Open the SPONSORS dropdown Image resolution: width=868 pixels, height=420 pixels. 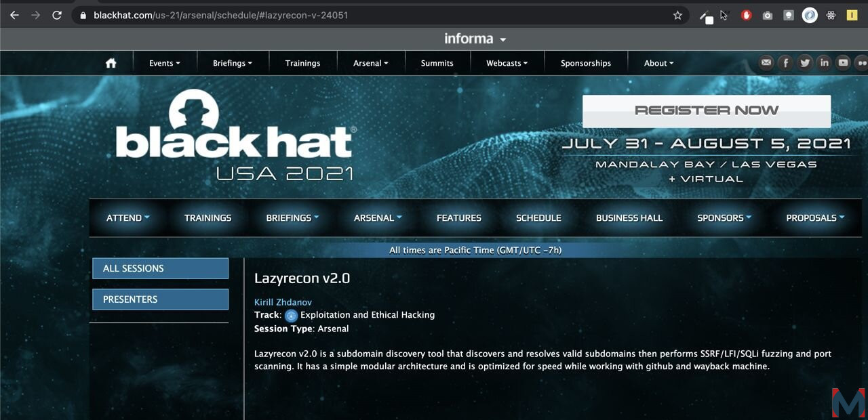(725, 218)
